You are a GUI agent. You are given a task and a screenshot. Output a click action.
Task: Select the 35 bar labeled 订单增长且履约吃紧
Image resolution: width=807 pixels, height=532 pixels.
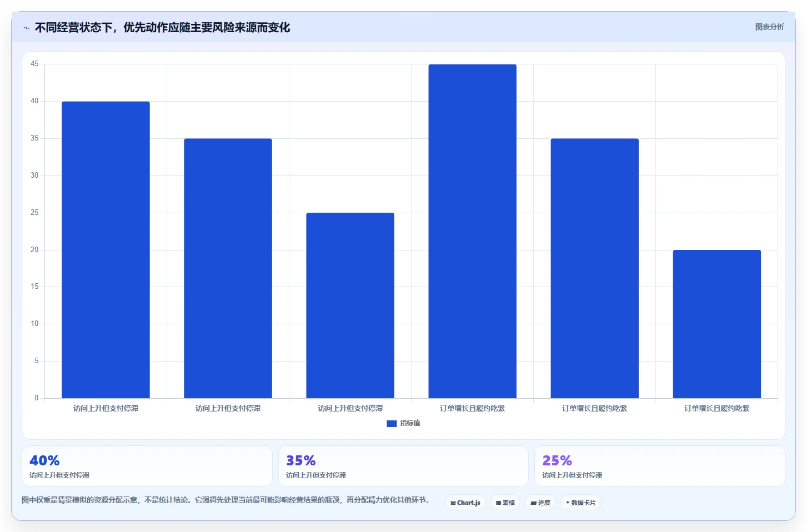click(x=594, y=268)
